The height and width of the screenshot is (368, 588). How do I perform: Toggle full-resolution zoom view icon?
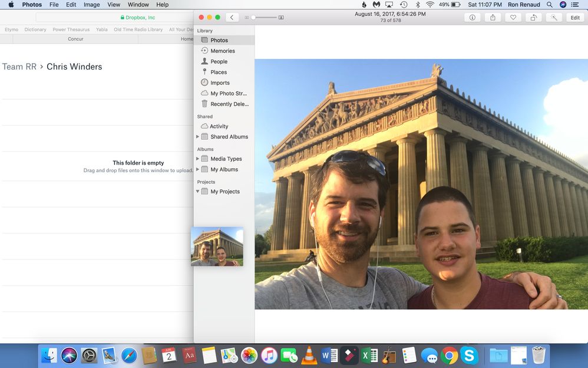point(281,17)
